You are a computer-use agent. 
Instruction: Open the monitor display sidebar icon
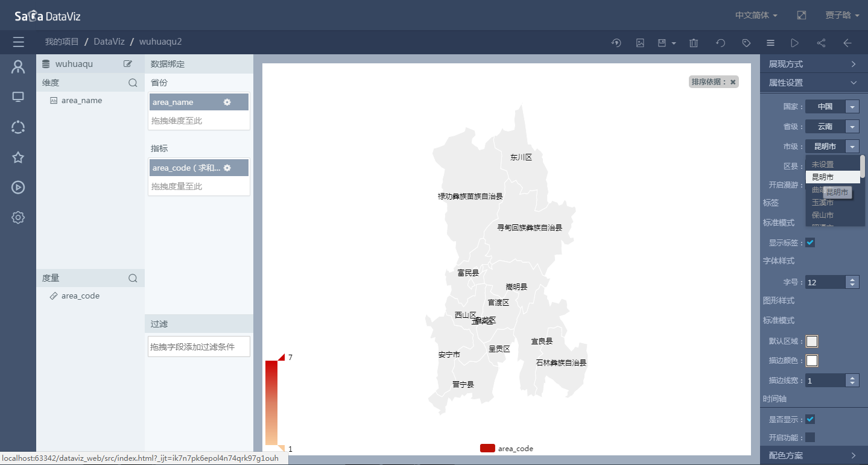point(18,97)
